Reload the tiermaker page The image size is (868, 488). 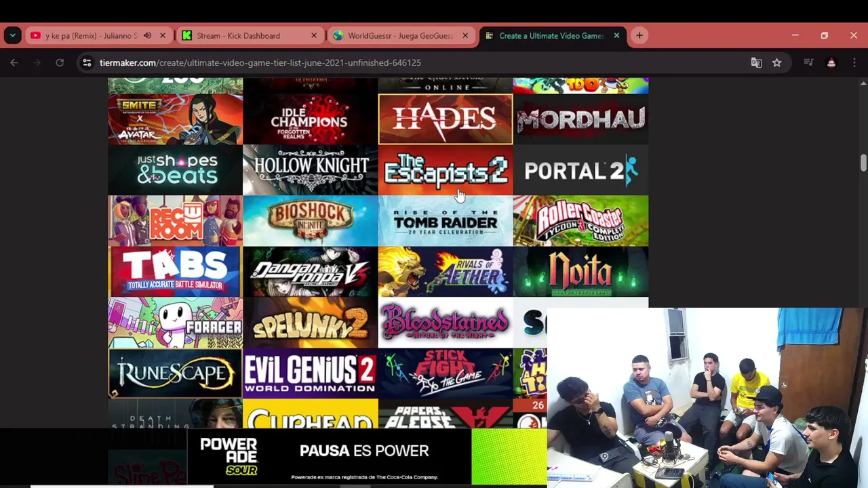click(60, 62)
